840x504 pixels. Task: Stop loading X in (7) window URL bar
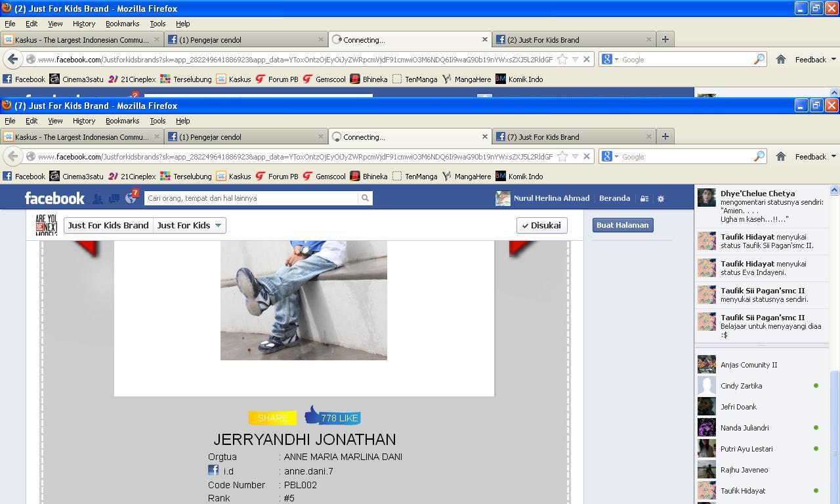(x=587, y=156)
